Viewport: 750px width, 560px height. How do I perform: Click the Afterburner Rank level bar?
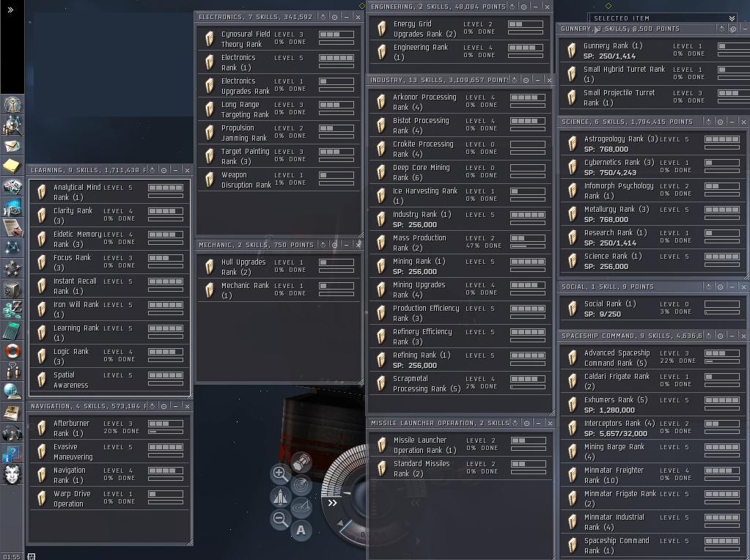[x=166, y=424]
